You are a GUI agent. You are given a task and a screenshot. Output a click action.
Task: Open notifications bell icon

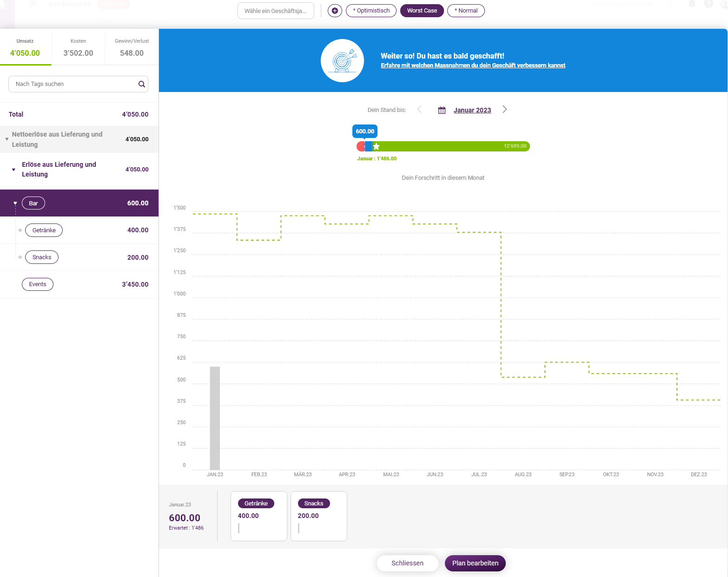(x=691, y=4)
